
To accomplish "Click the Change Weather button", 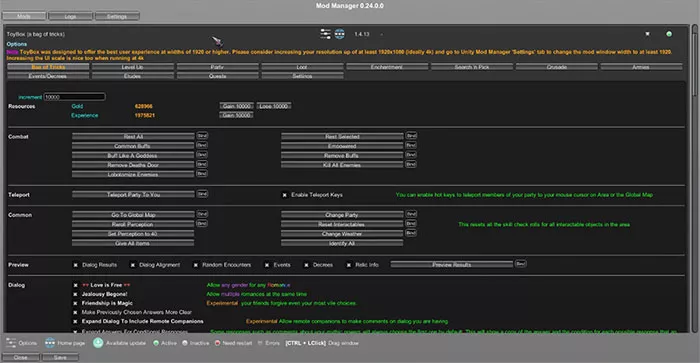I will tap(342, 234).
